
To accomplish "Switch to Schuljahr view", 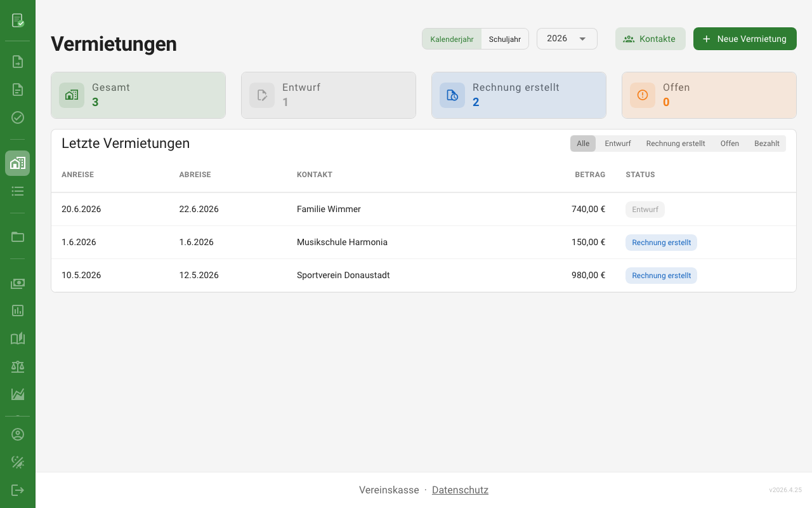I will 504,39.
